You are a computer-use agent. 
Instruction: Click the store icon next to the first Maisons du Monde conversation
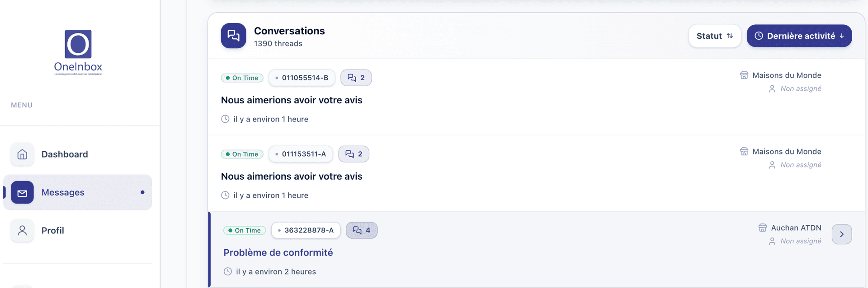click(745, 75)
